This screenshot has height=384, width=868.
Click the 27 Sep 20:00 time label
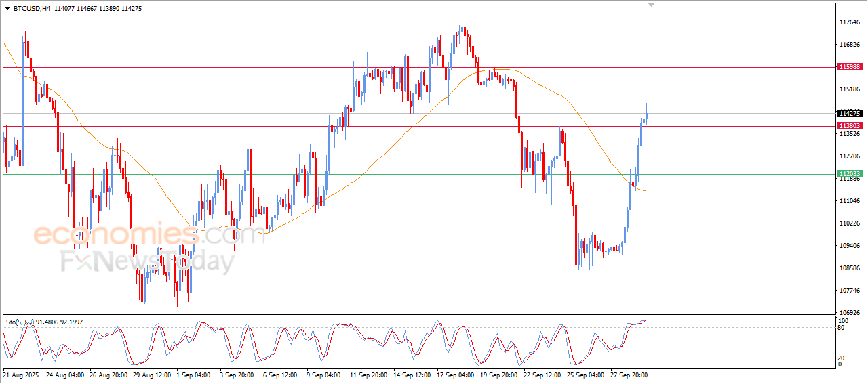point(629,375)
